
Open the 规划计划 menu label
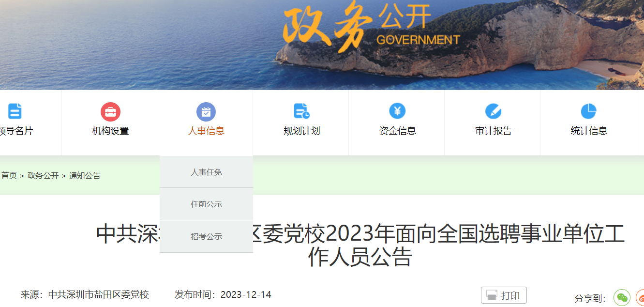[x=302, y=131]
